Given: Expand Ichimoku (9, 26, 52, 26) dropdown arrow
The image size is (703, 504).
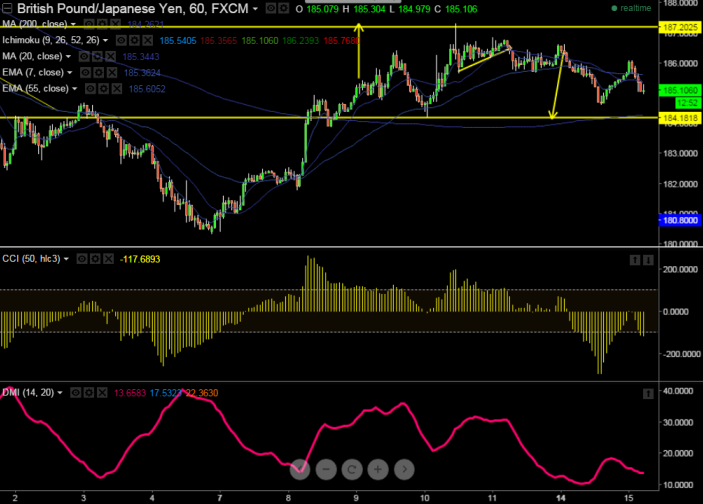Looking at the screenshot, I should (x=105, y=41).
